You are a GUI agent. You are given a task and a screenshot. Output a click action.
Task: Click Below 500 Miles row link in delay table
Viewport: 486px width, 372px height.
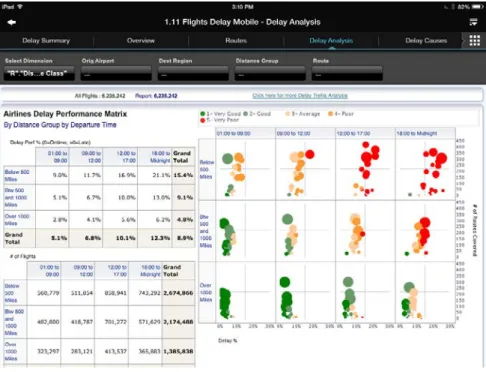tap(17, 175)
